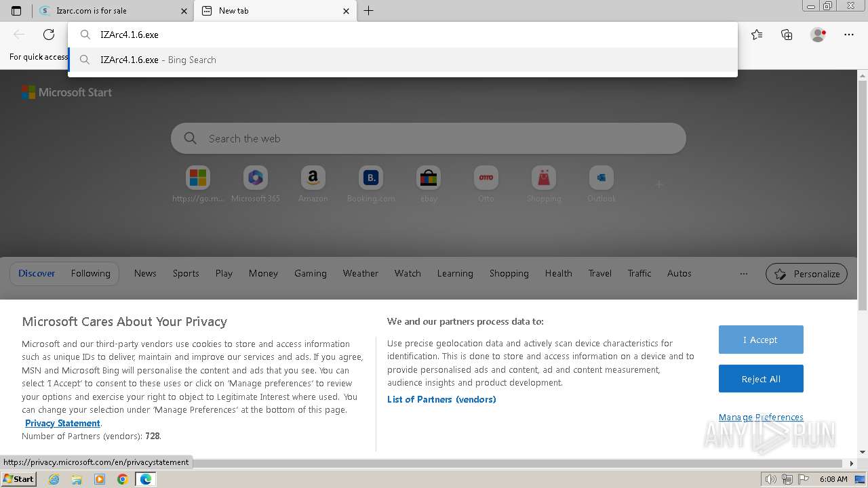Open media player taskbar icon
This screenshot has width=868, height=488.
pos(100,479)
